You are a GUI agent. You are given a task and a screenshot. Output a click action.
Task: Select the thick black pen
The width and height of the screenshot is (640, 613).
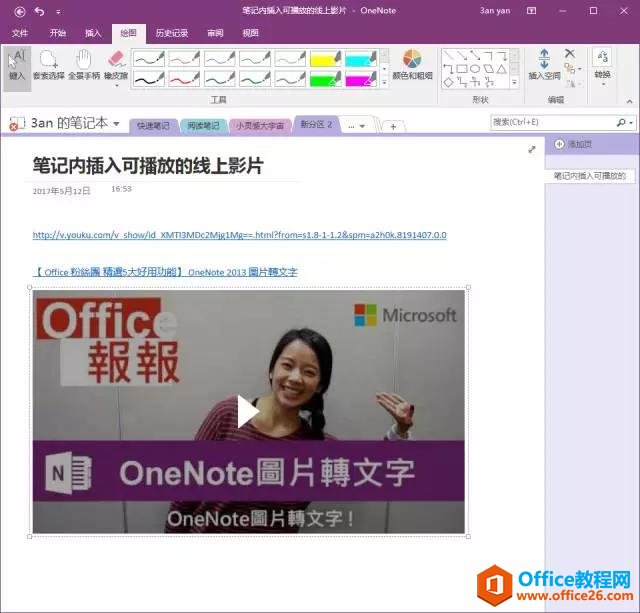click(149, 79)
